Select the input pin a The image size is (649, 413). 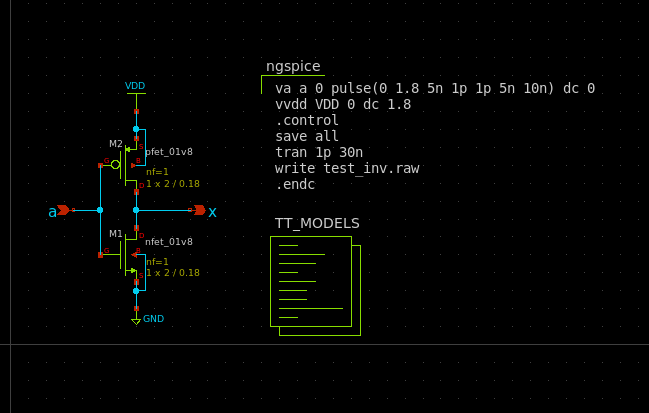point(65,210)
